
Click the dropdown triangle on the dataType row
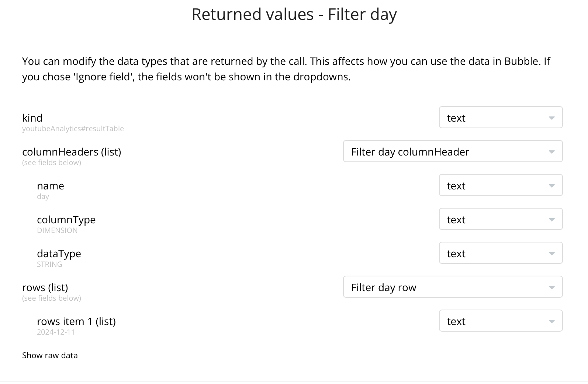(551, 254)
